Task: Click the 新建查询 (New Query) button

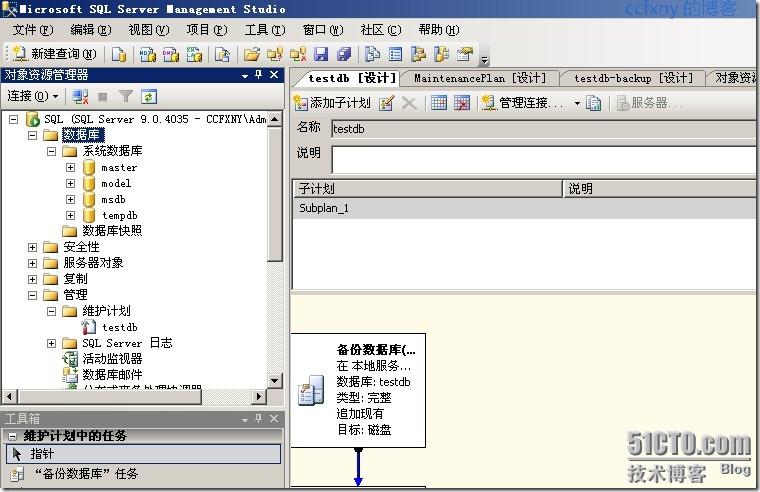Action: pos(54,54)
